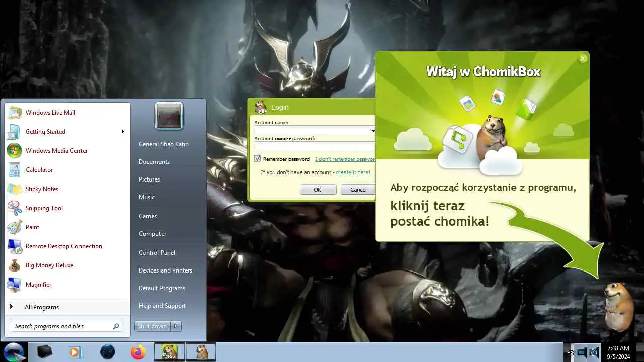Click 'I don't remember password' link
The height and width of the screenshot is (362, 644).
[x=345, y=159]
